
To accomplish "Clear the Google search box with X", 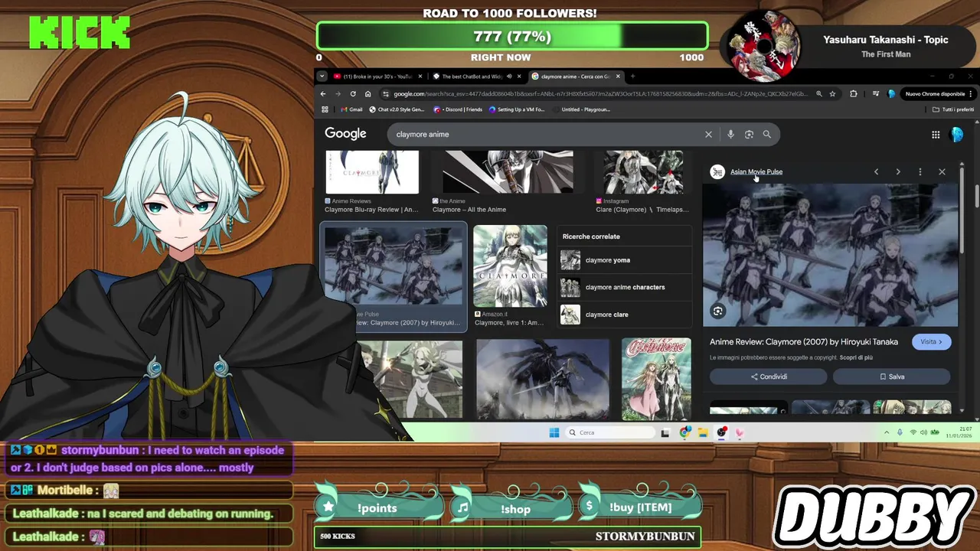I will (708, 134).
